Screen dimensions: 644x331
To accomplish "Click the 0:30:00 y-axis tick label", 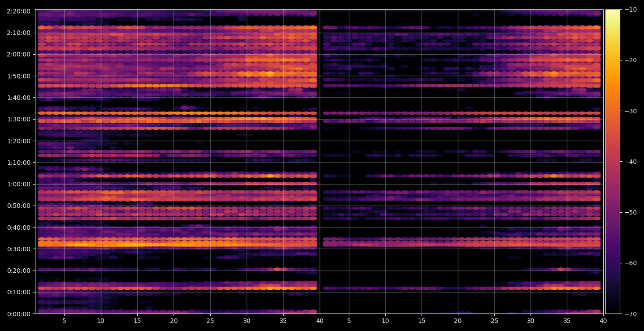I will (19, 249).
